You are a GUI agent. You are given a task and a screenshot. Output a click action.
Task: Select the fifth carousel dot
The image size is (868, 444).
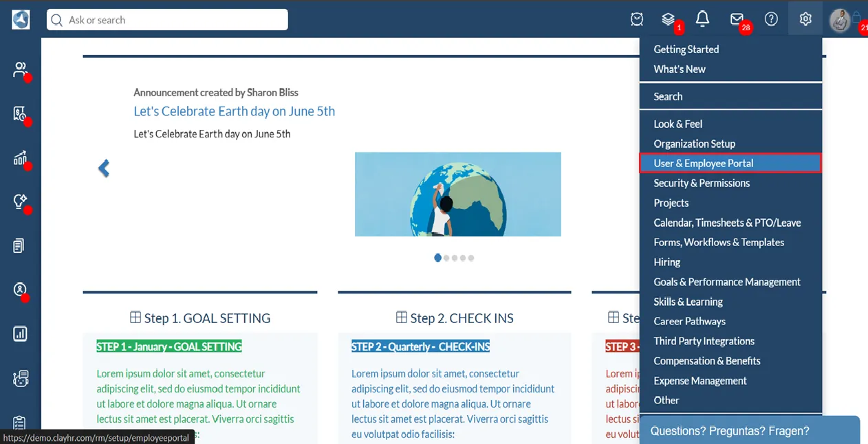click(471, 258)
